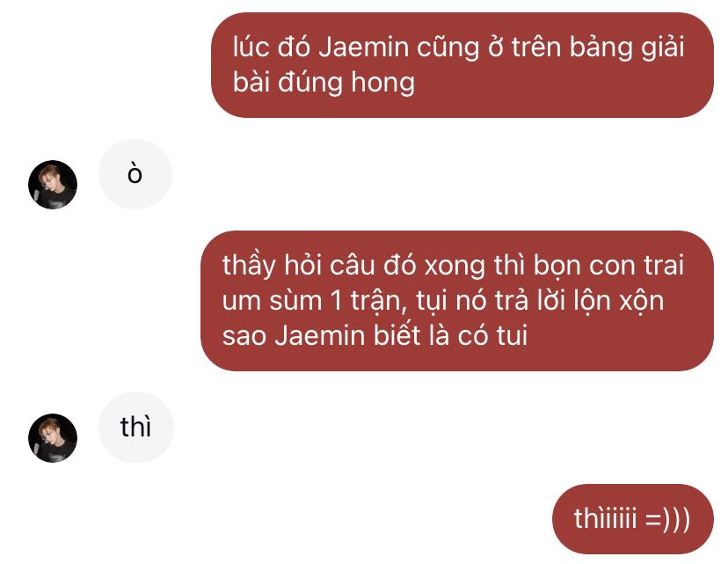Select the grey 'thì' message bubble
728x564 pixels.
click(x=136, y=428)
